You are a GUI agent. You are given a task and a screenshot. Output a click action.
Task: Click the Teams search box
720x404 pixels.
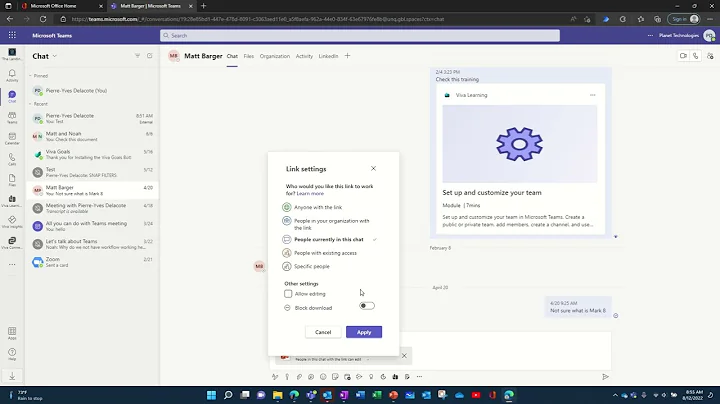coord(360,35)
